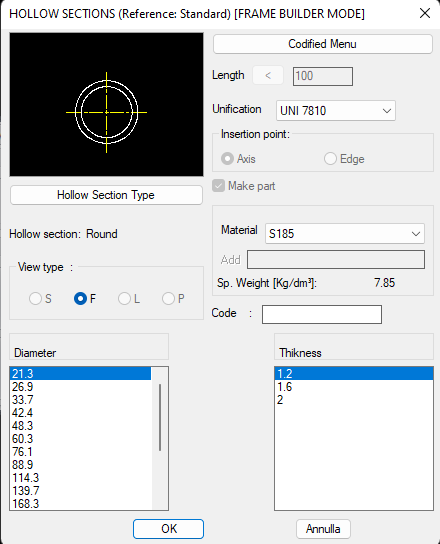
Task: Cancel with the Annulla button
Action: pos(323,529)
